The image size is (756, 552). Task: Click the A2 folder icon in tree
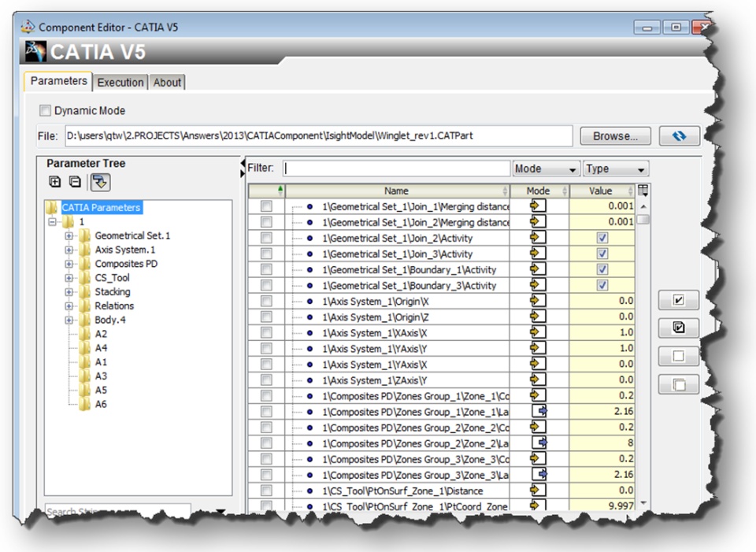(85, 334)
